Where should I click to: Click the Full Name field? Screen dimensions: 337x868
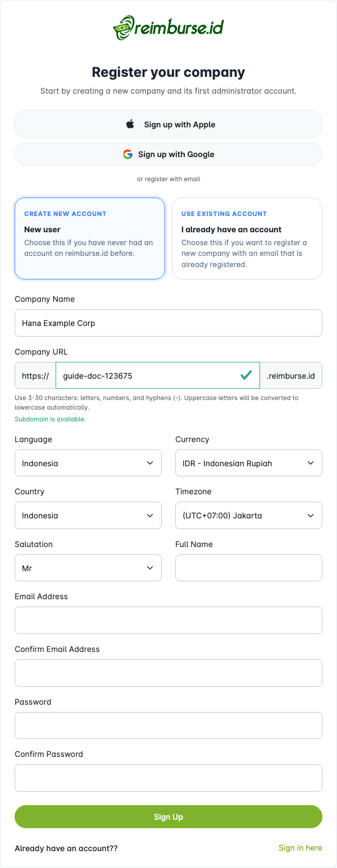coord(248,568)
